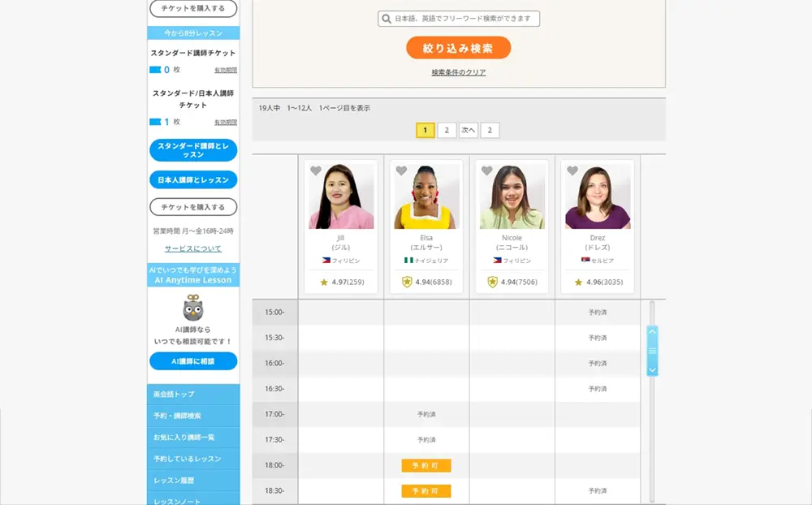Click Nicole's gold shield badge icon
The image size is (812, 505).
point(492,283)
